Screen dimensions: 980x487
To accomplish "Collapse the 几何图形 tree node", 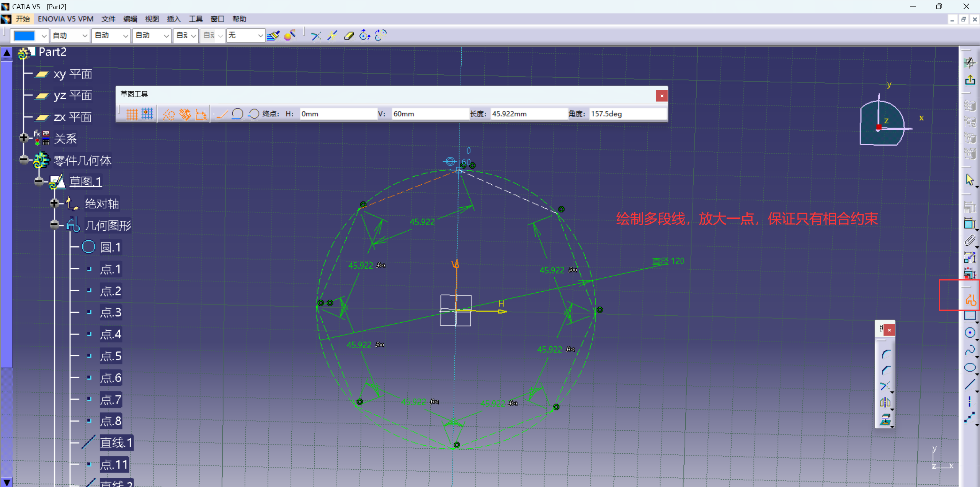I will point(54,225).
